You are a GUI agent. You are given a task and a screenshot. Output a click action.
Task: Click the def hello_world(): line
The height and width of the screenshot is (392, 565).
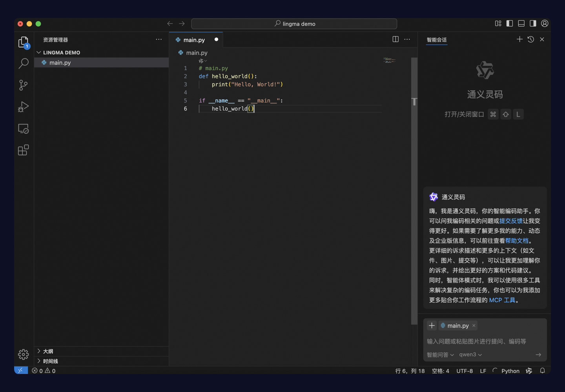click(228, 76)
